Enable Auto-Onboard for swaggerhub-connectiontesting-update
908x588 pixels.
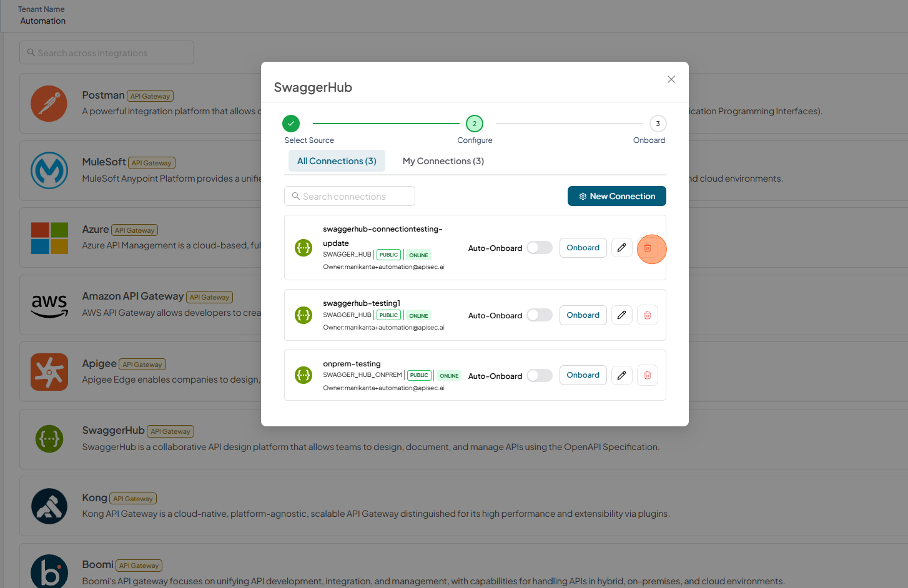tap(540, 248)
